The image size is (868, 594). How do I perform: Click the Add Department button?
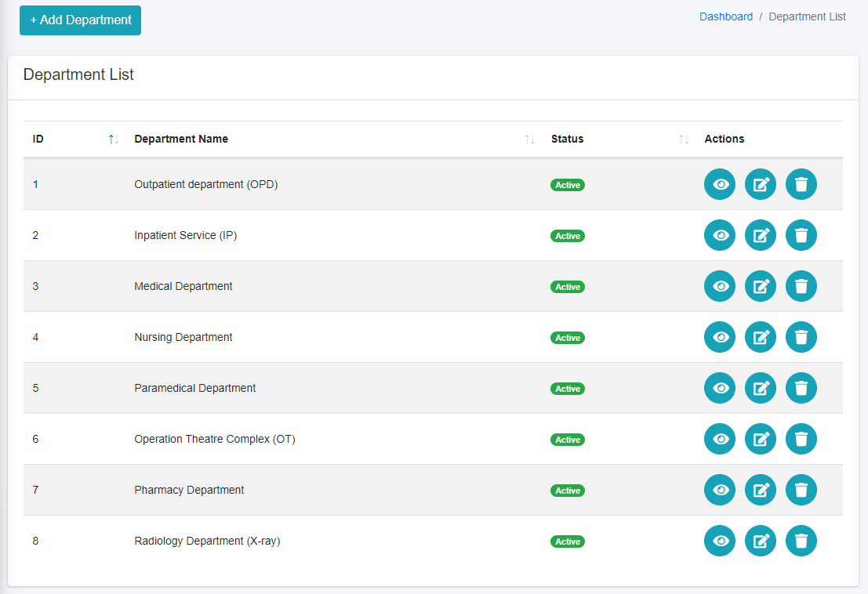[80, 20]
